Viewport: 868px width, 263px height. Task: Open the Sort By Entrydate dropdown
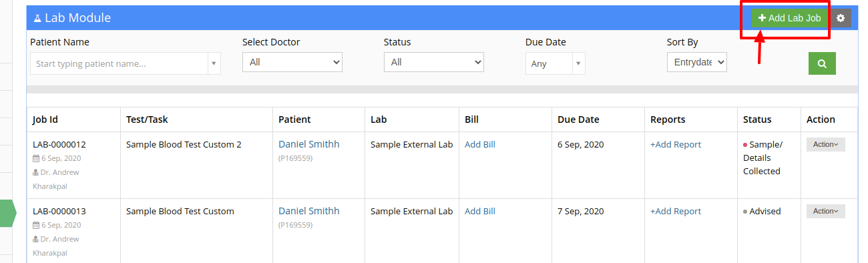[696, 62]
